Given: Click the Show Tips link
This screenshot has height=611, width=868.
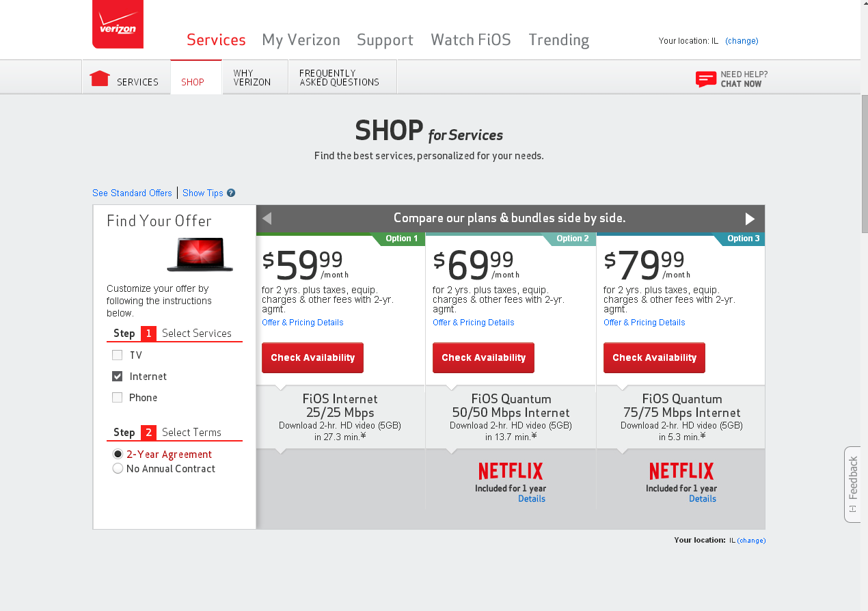Looking at the screenshot, I should click(203, 193).
